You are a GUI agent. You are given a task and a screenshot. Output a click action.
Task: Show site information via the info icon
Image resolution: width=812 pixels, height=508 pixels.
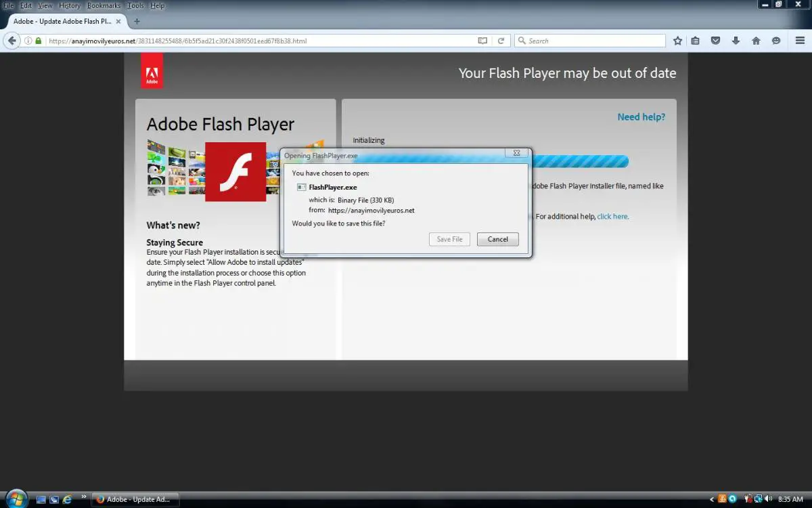pos(28,41)
